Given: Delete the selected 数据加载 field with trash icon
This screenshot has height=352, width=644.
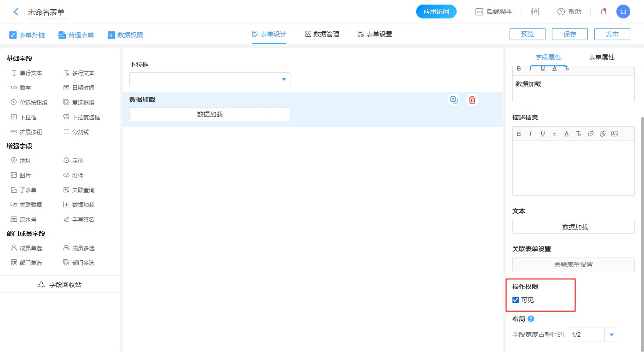Looking at the screenshot, I should 472,100.
